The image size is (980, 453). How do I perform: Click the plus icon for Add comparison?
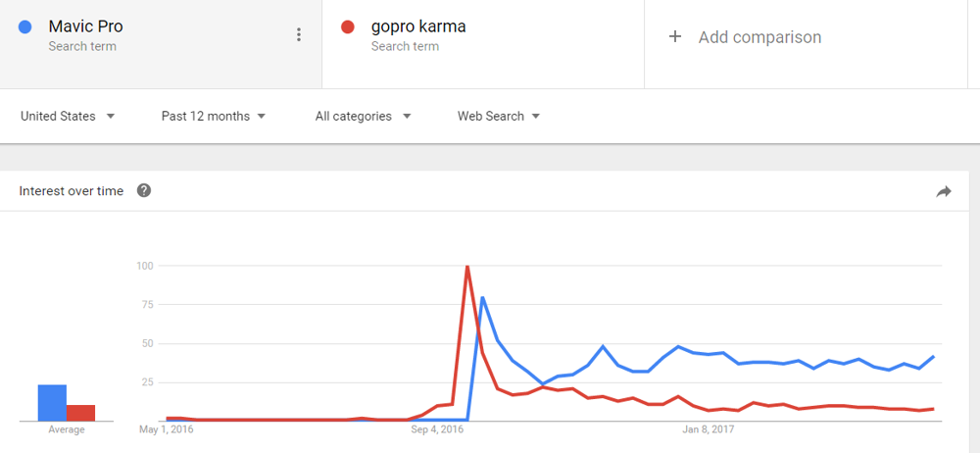click(x=674, y=37)
